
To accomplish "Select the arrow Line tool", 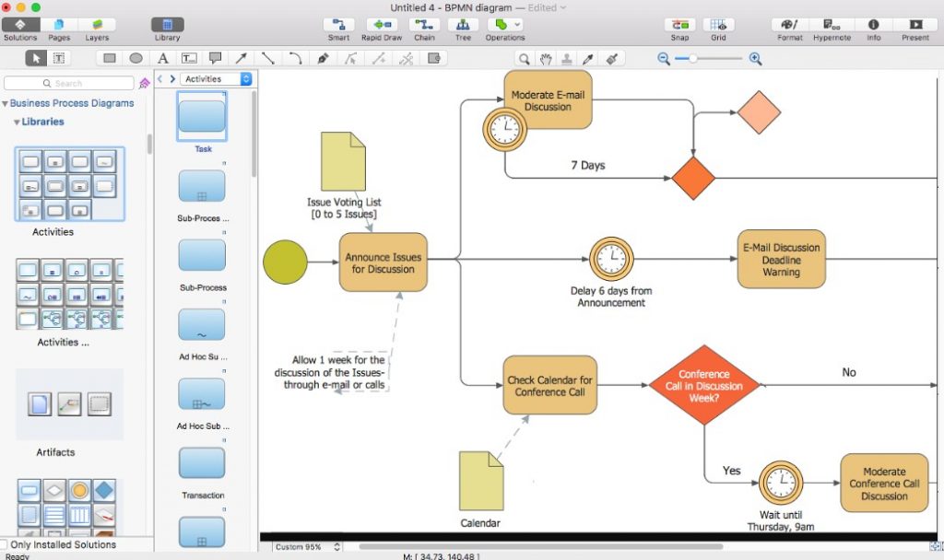I will 242,58.
